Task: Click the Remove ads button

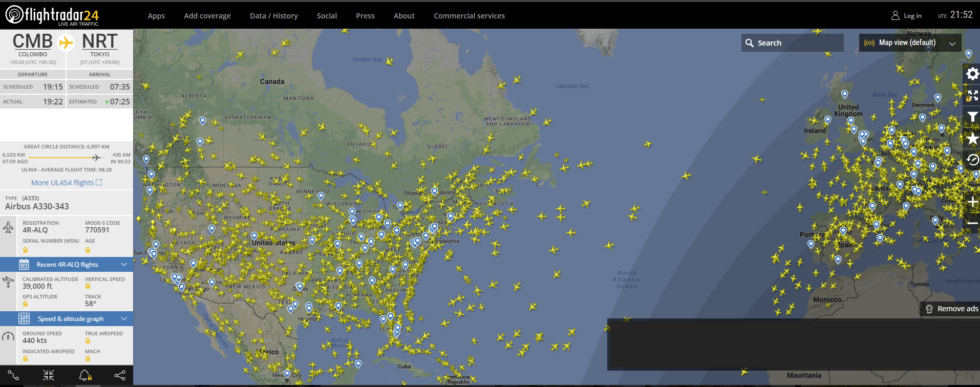Action: click(x=952, y=309)
